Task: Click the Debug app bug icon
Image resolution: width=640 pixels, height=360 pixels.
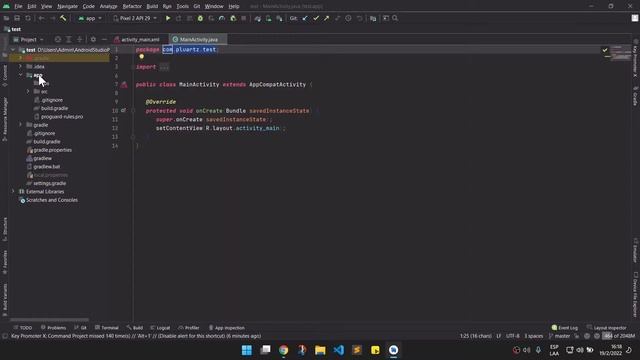Action: (200, 18)
